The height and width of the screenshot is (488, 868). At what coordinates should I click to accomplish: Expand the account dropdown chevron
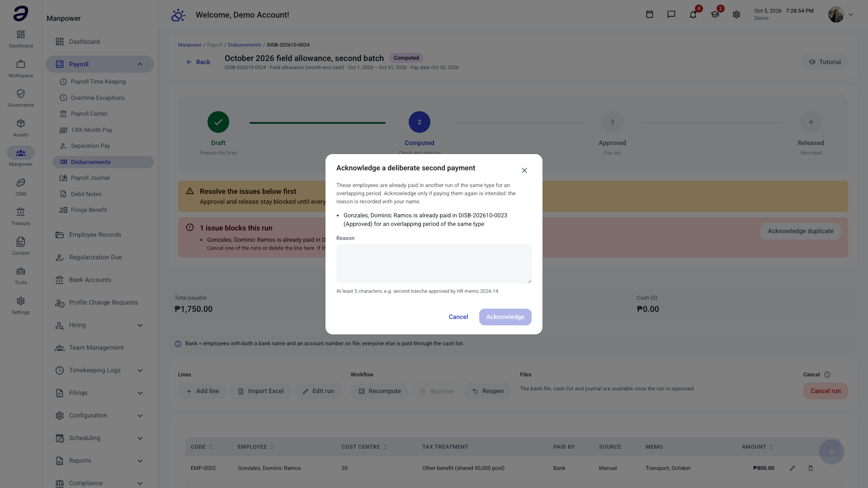[851, 14]
